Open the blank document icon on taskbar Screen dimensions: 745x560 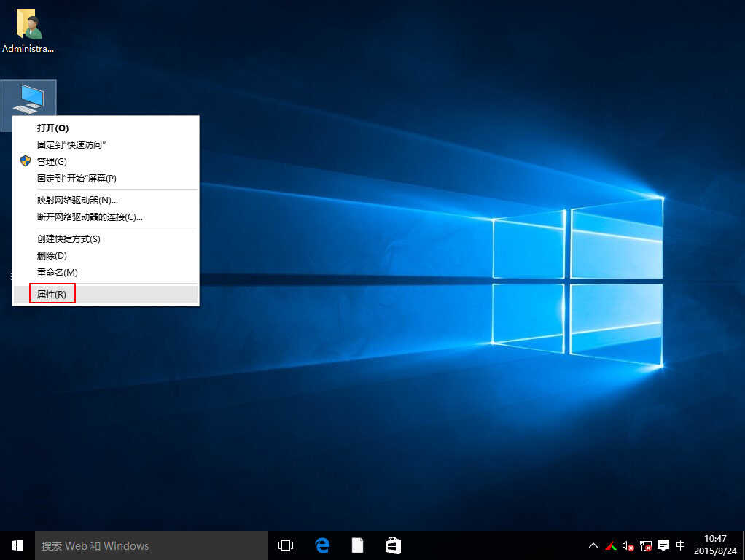pos(358,545)
